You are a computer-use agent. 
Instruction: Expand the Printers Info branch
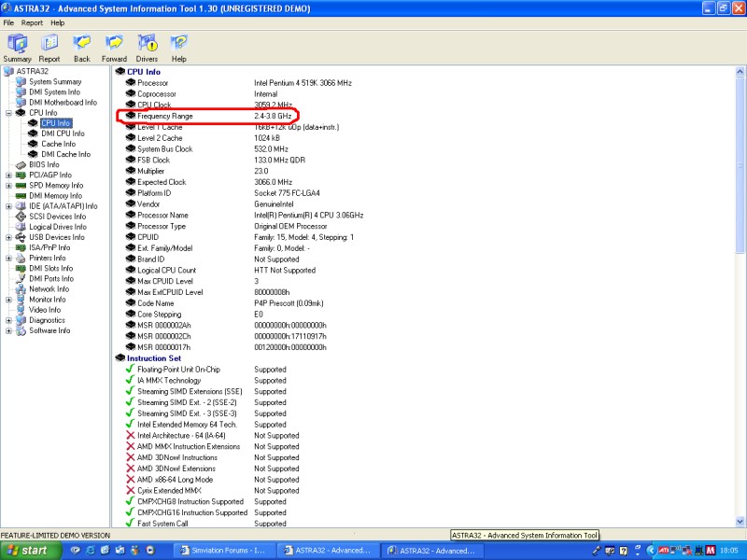point(8,259)
